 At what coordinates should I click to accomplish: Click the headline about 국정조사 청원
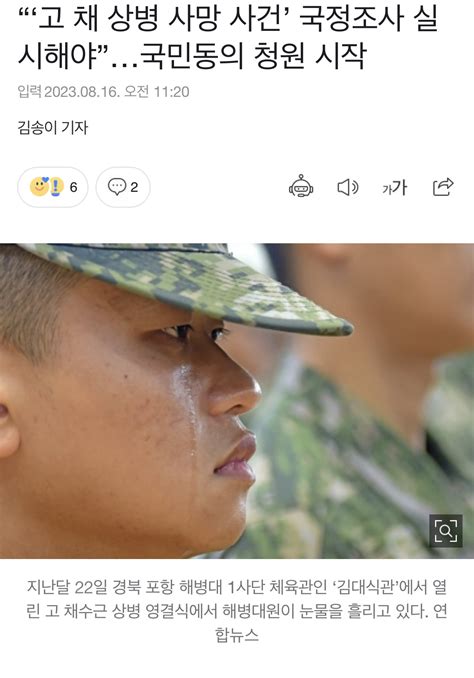tap(228, 38)
